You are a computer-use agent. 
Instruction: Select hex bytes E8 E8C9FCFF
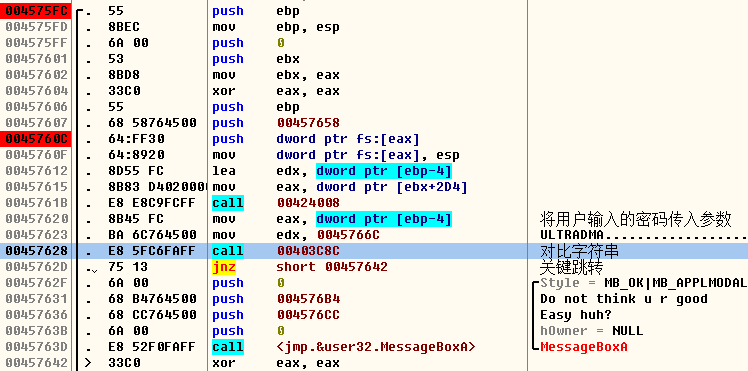pos(152,203)
